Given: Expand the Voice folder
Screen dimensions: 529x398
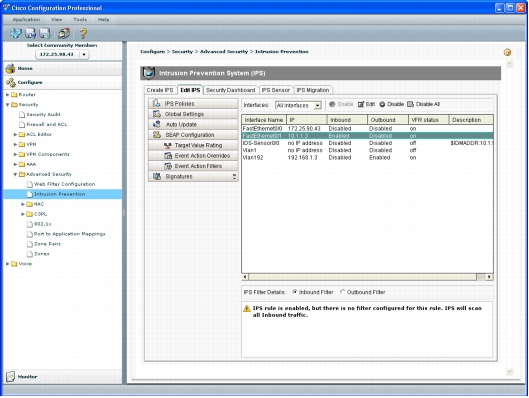Looking at the screenshot, I should click(x=7, y=264).
